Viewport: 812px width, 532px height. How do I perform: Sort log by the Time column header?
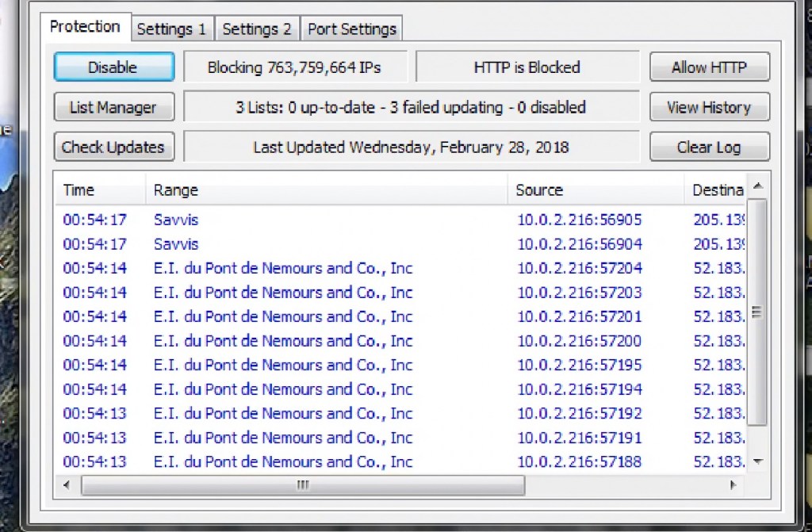[x=99, y=190]
